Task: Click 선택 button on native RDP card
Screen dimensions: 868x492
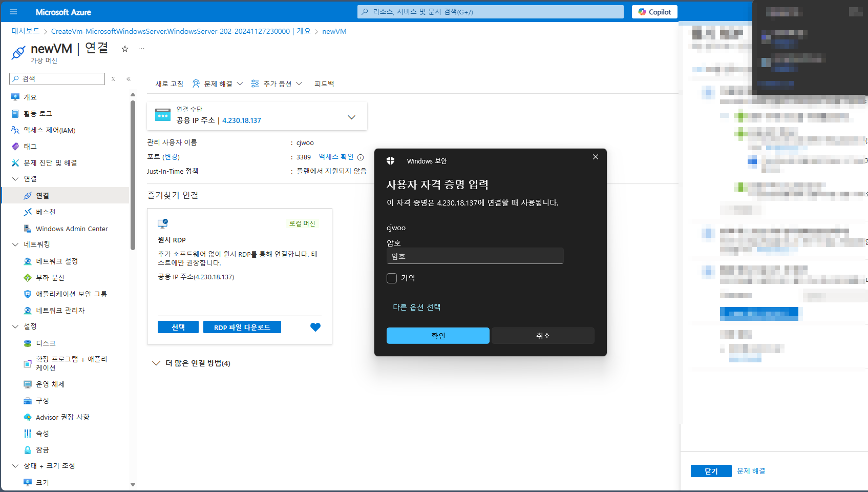Action: [x=178, y=327]
